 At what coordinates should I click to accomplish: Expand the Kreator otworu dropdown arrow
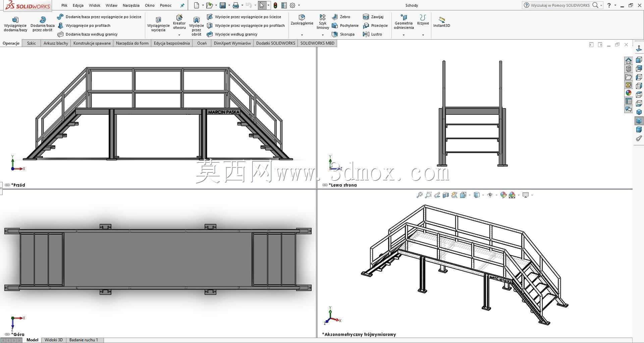pyautogui.click(x=179, y=35)
